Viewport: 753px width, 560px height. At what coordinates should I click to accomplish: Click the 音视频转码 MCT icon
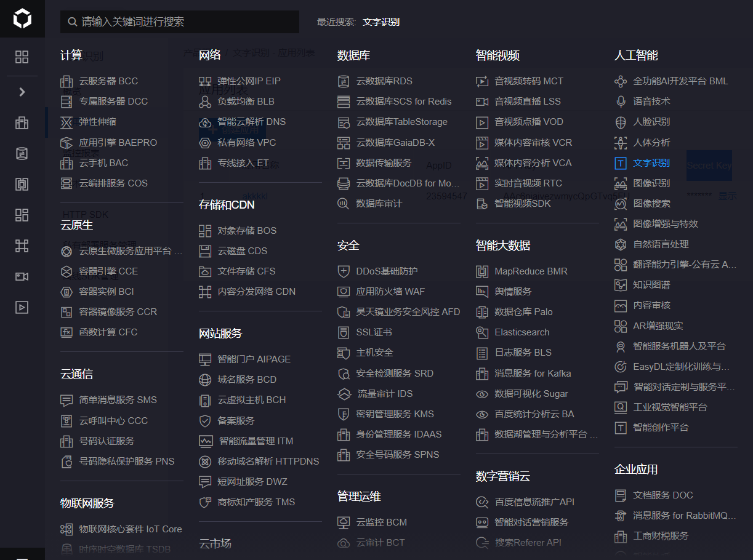(482, 81)
